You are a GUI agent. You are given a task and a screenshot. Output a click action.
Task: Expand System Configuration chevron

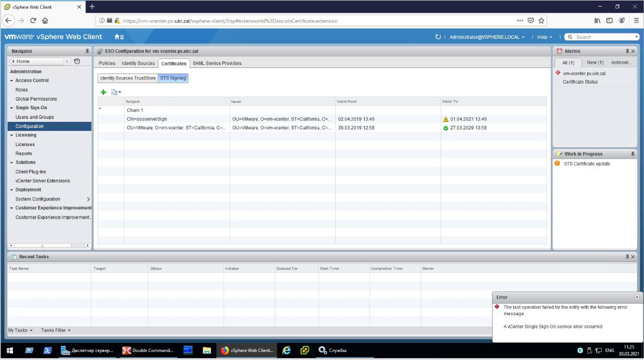[x=89, y=199]
